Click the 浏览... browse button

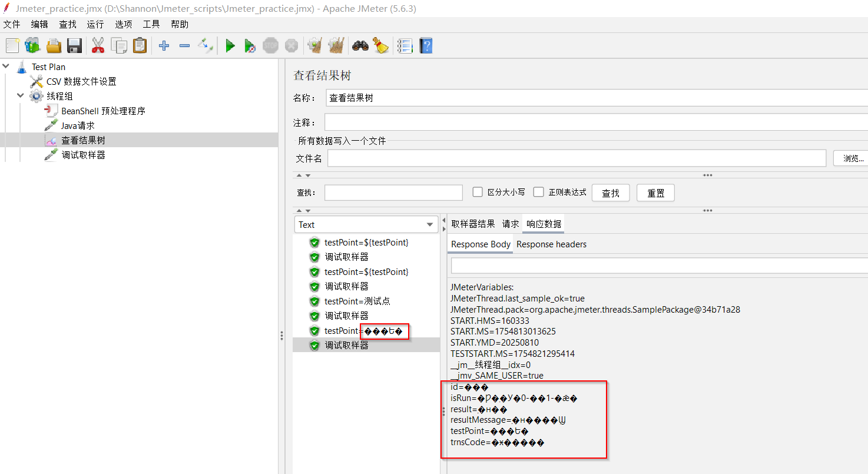[x=852, y=158]
